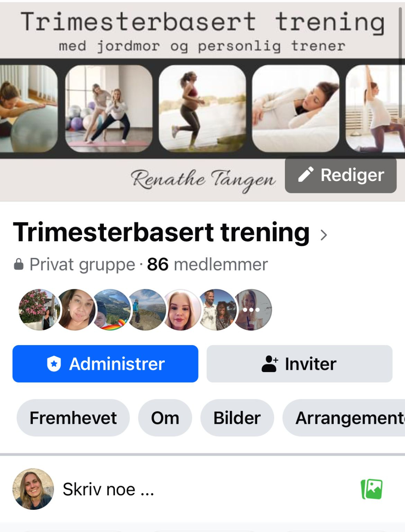Image resolution: width=405 pixels, height=532 pixels.
Task: Click the blue Administrer button
Action: coord(105,364)
